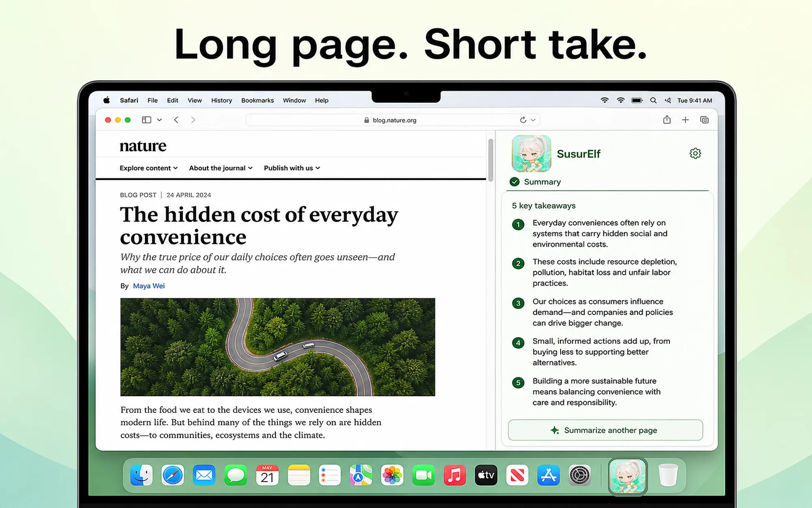Image resolution: width=812 pixels, height=508 pixels.
Task: Open Finder in the Dock
Action: point(141,475)
